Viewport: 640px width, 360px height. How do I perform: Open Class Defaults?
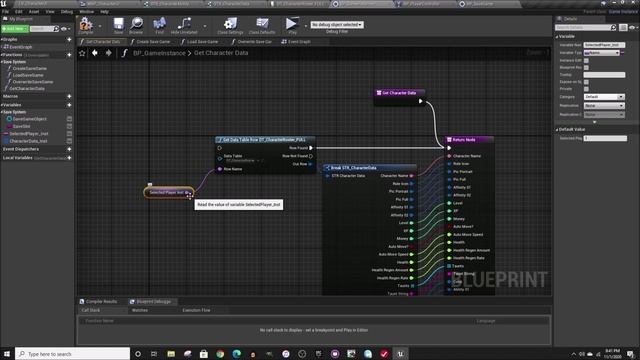point(262,26)
